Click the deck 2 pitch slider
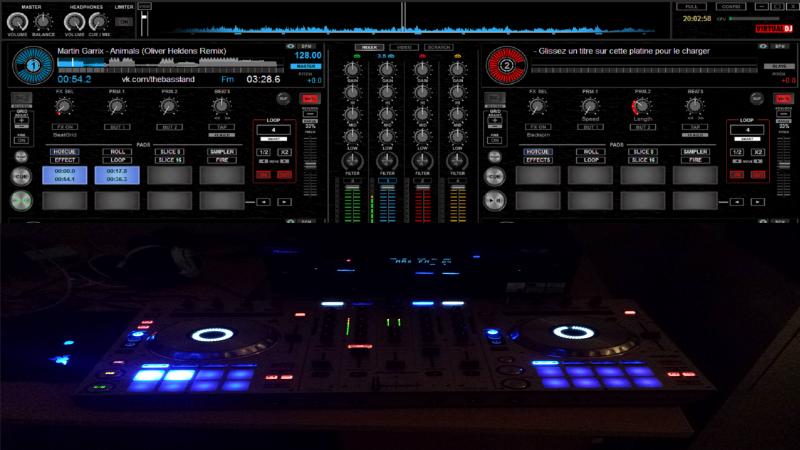Image resolution: width=800 pixels, height=450 pixels. [x=784, y=165]
